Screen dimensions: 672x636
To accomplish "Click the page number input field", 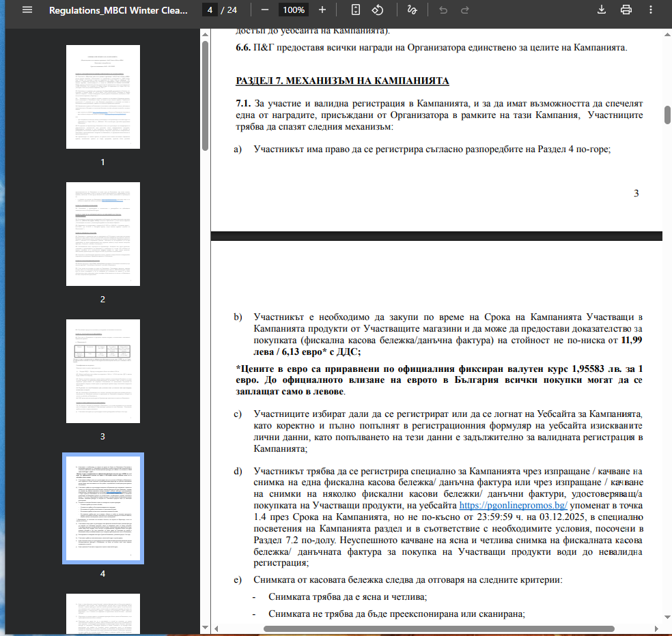I will tap(211, 10).
